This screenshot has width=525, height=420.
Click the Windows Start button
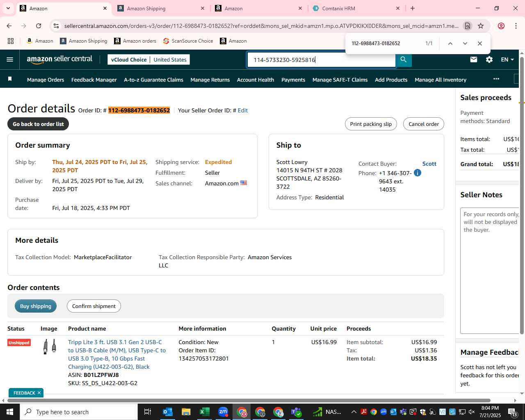10,412
